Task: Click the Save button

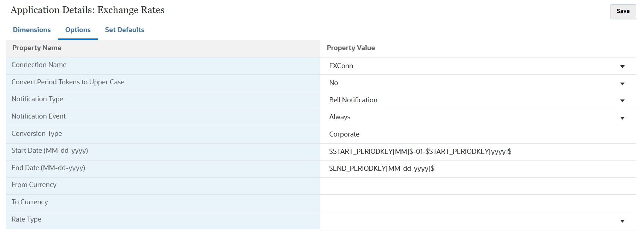Action: pyautogui.click(x=623, y=11)
